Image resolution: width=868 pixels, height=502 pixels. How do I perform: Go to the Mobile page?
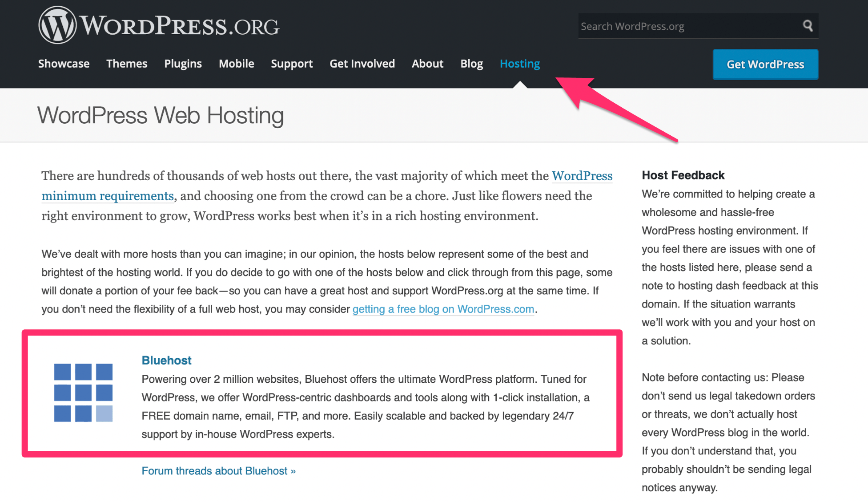(x=236, y=64)
